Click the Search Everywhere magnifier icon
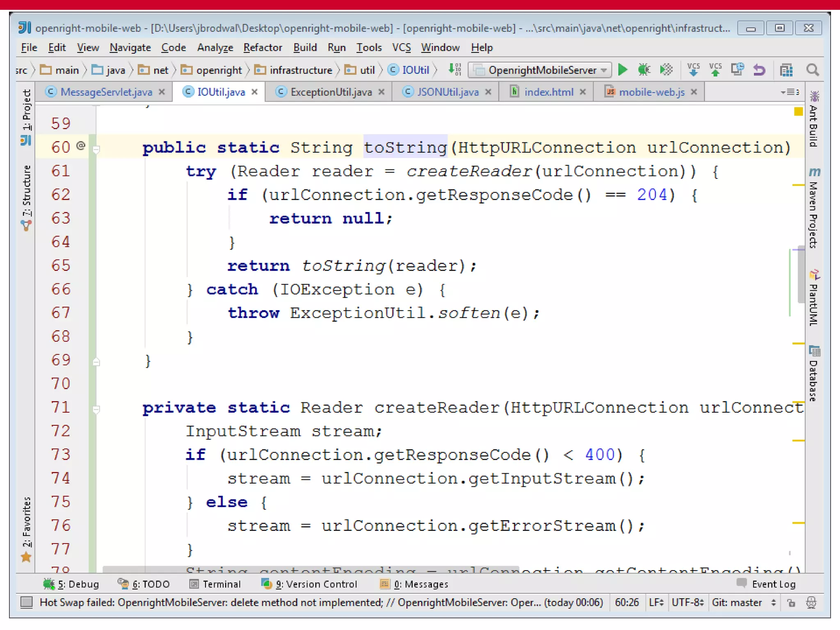840x630 pixels. click(813, 70)
